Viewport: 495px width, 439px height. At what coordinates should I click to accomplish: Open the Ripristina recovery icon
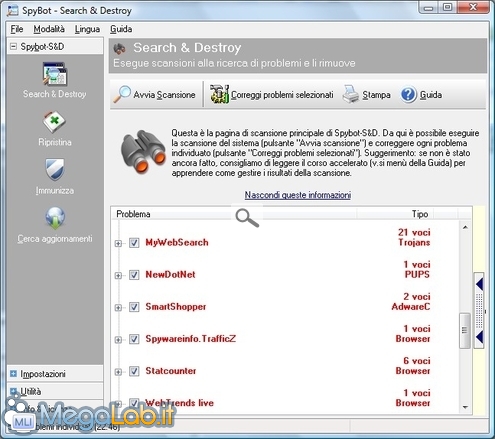55,122
